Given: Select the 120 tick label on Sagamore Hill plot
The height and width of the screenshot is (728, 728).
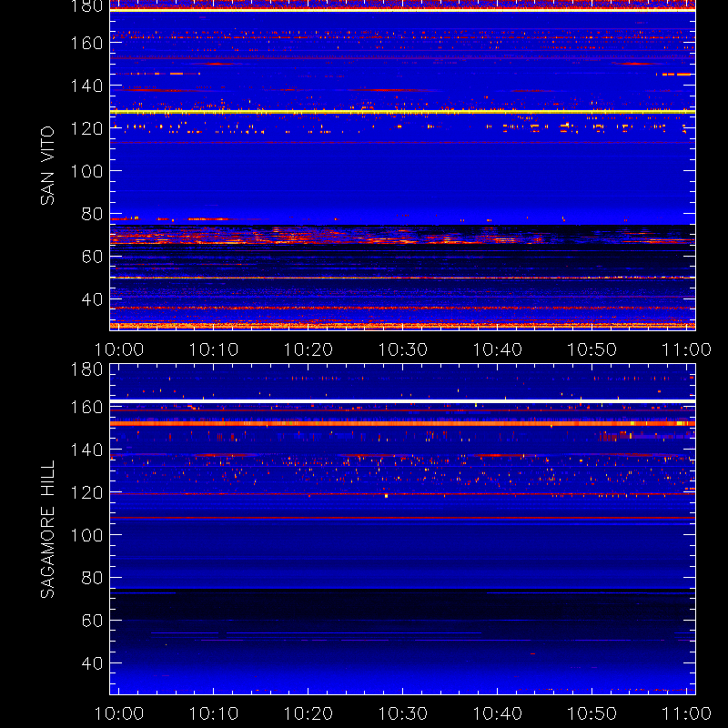Looking at the screenshot, I should [86, 492].
